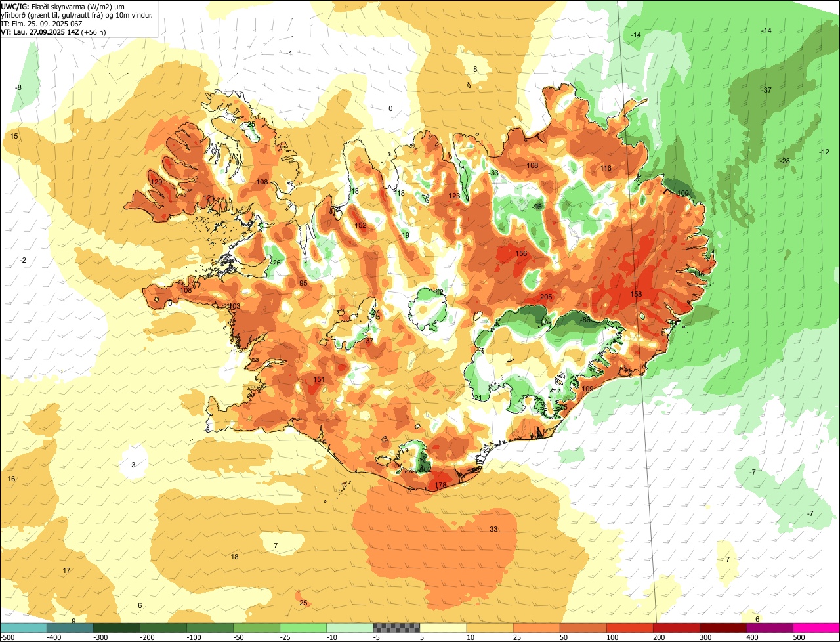Click the dark teal -400 to -300 legend swatch
The image size is (840, 642).
click(x=70, y=628)
